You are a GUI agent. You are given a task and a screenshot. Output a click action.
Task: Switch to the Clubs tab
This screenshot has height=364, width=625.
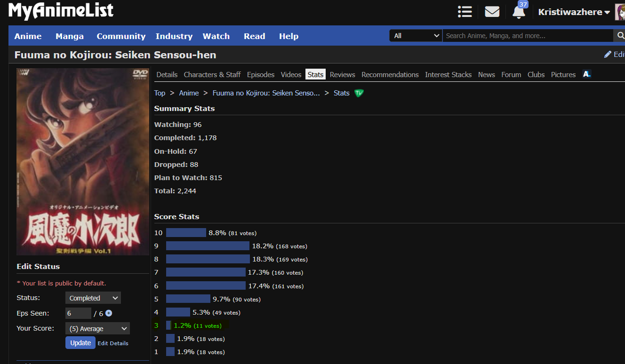click(x=536, y=75)
